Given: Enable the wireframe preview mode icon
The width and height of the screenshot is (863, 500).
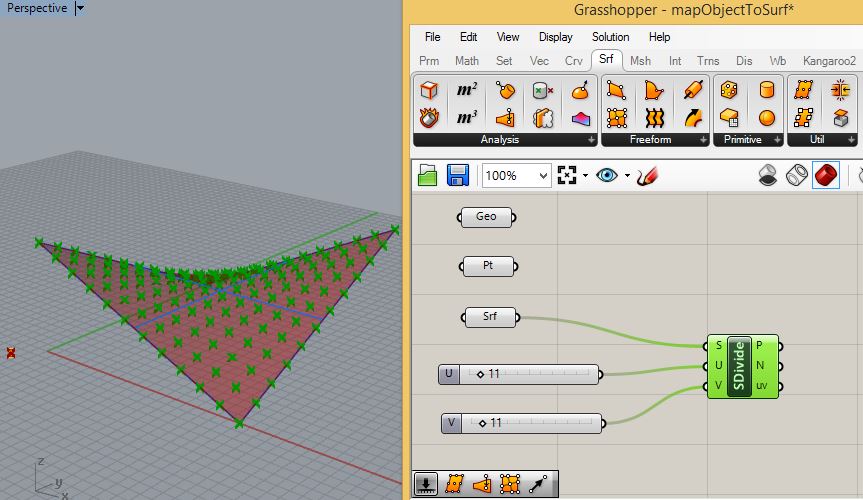Looking at the screenshot, I should click(796, 176).
